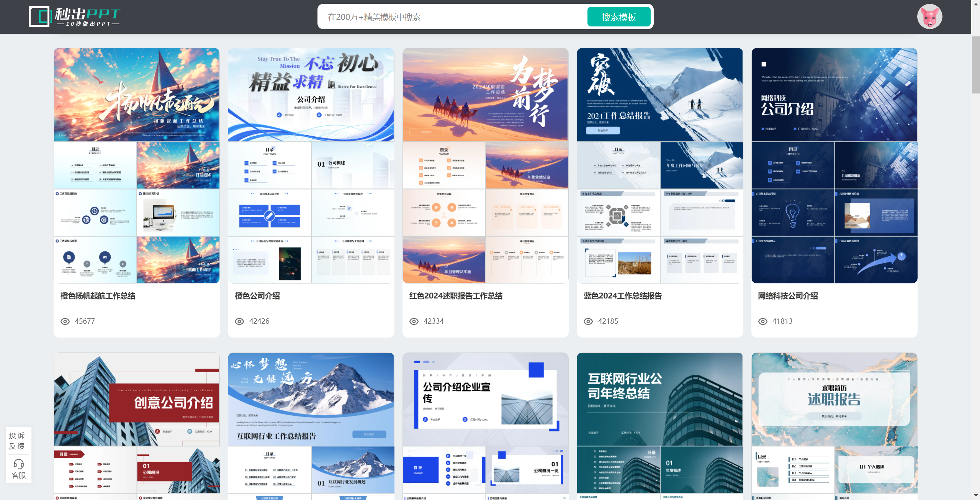Viewport: 980px width, 500px height.
Task: Select the dark blue 网络科技 公司介绍 cover
Action: 834,95
